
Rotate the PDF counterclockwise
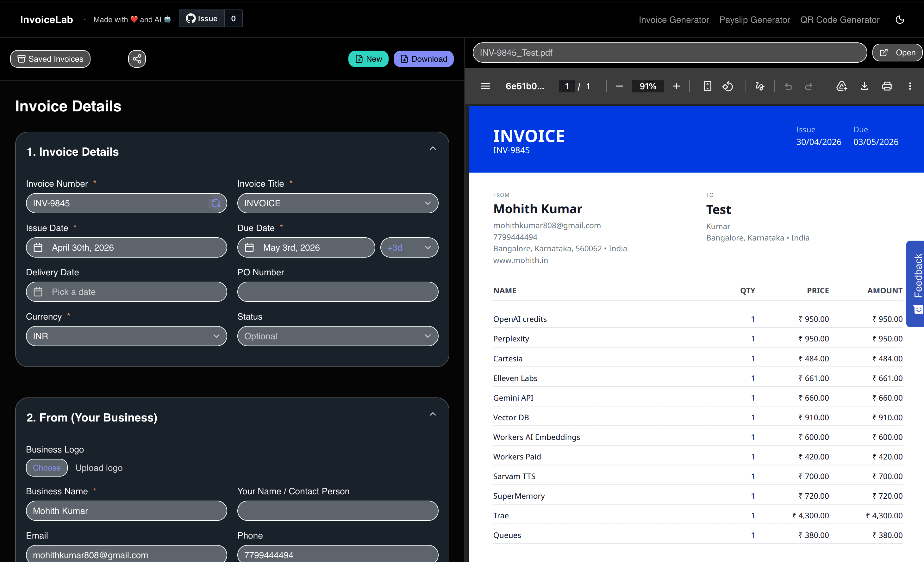[x=727, y=86]
